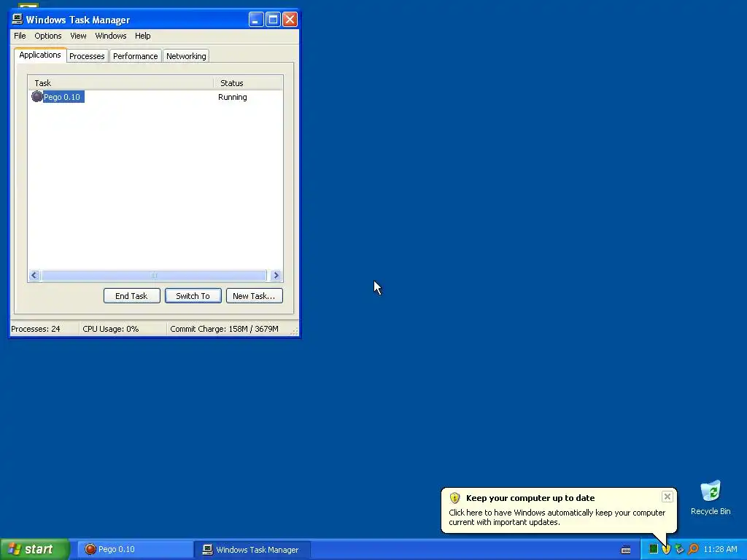Screen dimensions: 747x560
Task: Click the horizontal scrollbar thumb
Action: point(154,275)
